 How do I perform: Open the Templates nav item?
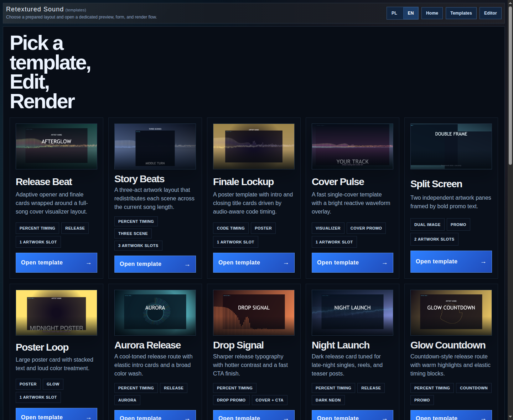pyautogui.click(x=461, y=13)
